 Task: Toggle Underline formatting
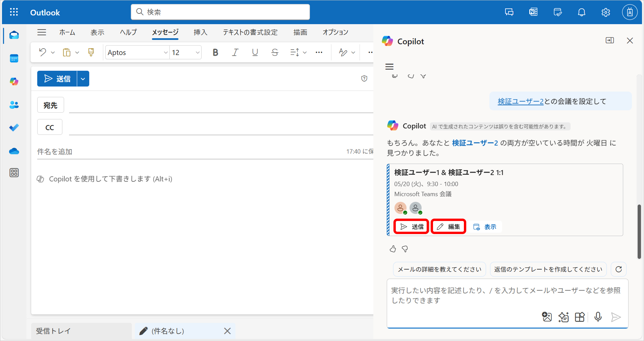(x=255, y=52)
